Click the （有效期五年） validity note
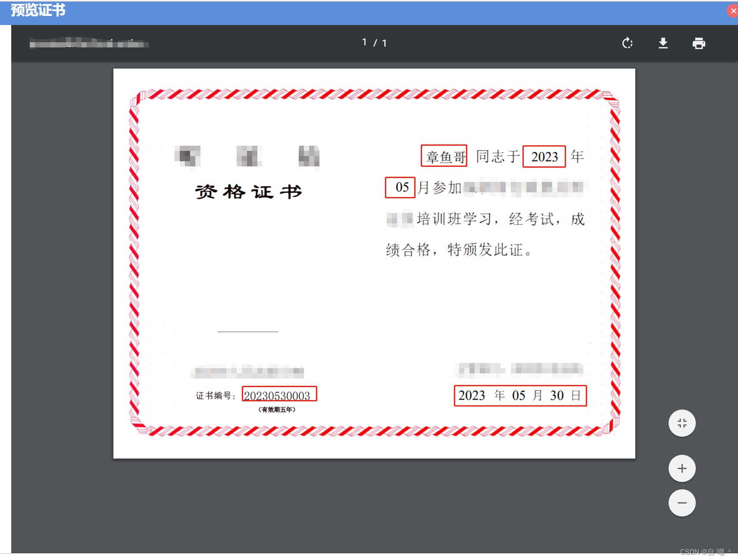The image size is (738, 560). click(x=278, y=410)
